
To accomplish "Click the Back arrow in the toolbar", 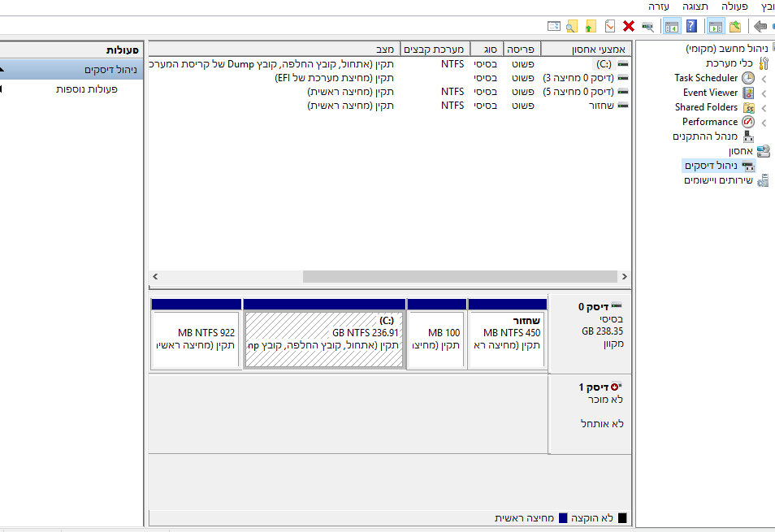I will [x=760, y=26].
